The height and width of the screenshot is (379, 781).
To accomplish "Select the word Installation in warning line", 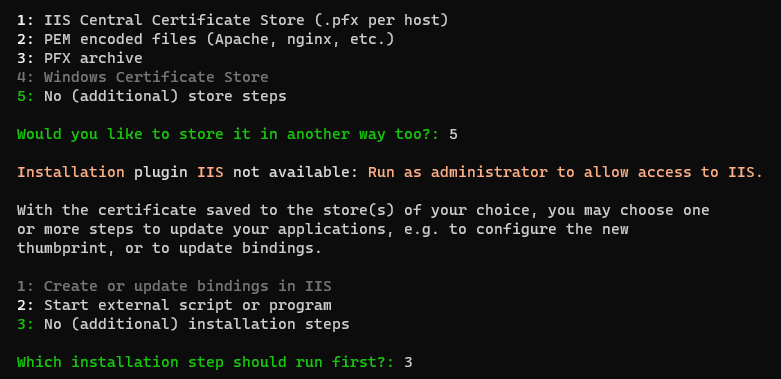I will (x=71, y=172).
